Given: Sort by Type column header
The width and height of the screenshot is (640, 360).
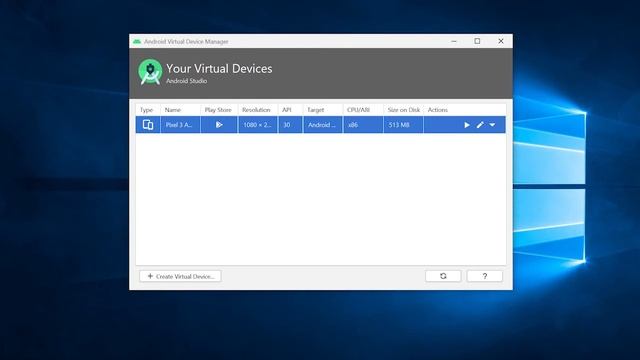Looking at the screenshot, I should [147, 110].
